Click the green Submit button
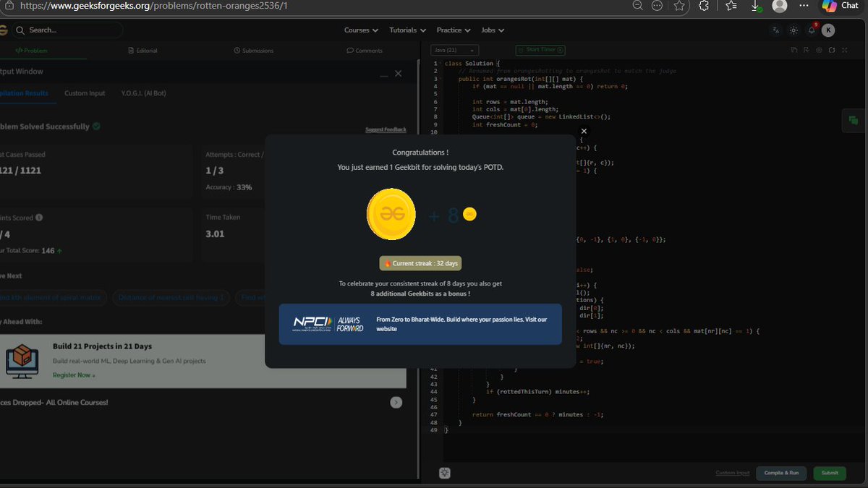The height and width of the screenshot is (488, 868). 830,473
